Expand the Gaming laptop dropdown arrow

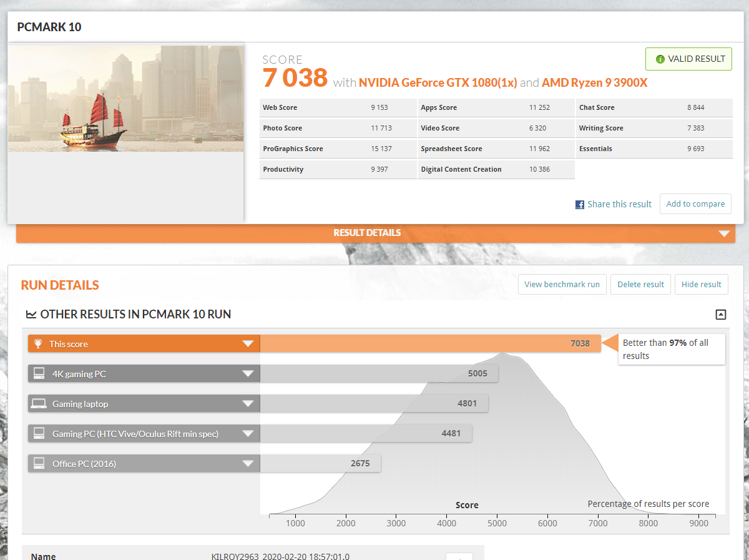tap(248, 403)
